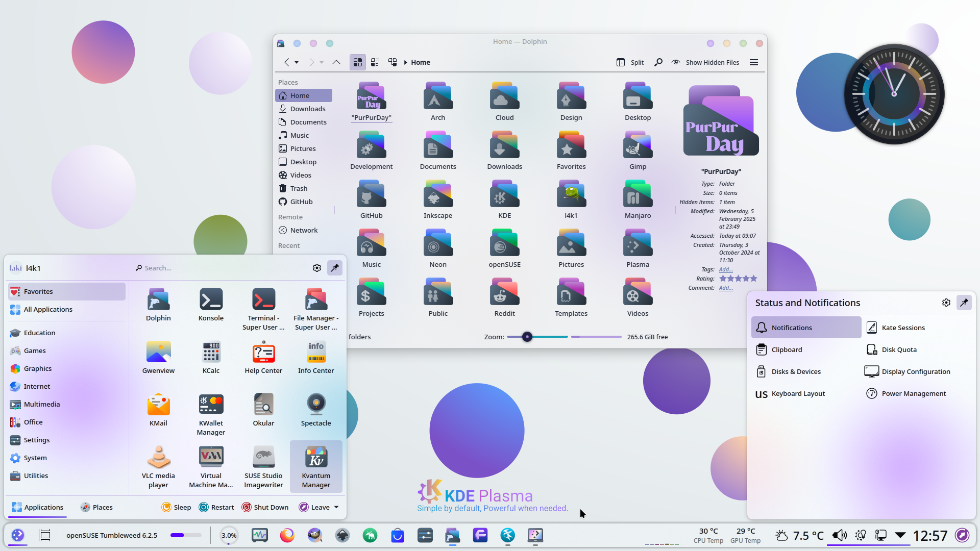Click the memory usage bar in taskbar
Image resolution: width=980 pixels, height=551 pixels.
click(x=186, y=535)
